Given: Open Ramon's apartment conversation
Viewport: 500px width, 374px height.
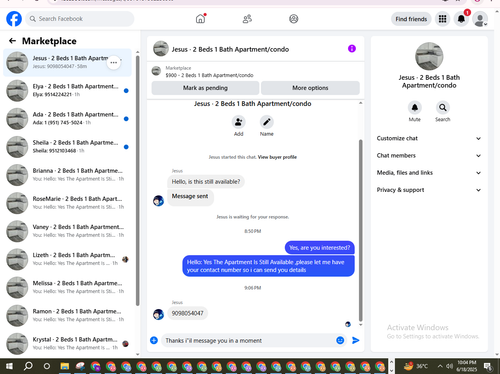Looking at the screenshot, I should pyautogui.click(x=67, y=315).
